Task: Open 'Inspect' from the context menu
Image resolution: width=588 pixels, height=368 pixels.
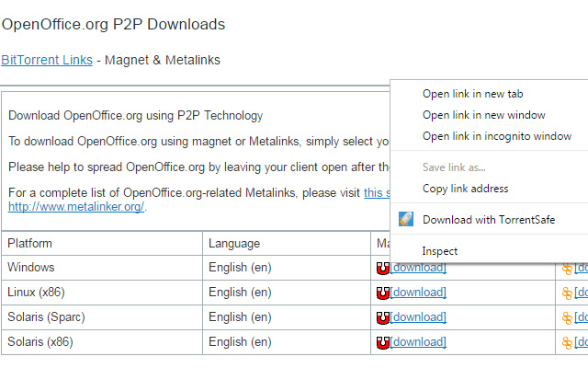Action: (x=440, y=251)
